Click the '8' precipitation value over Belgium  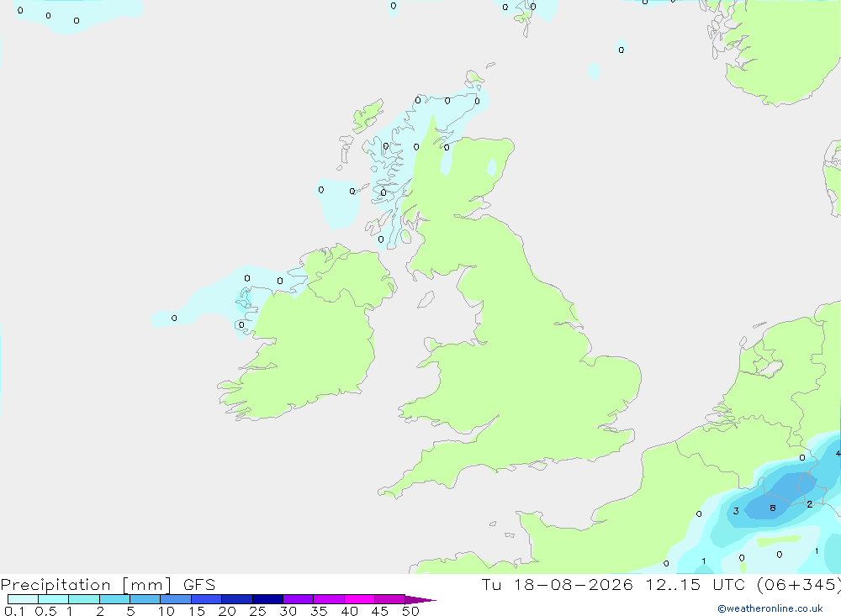point(773,508)
